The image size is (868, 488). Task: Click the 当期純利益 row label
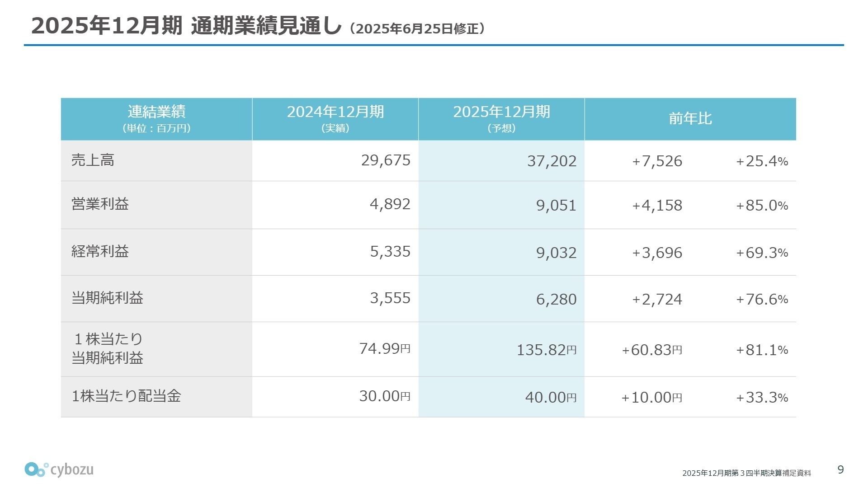(107, 298)
